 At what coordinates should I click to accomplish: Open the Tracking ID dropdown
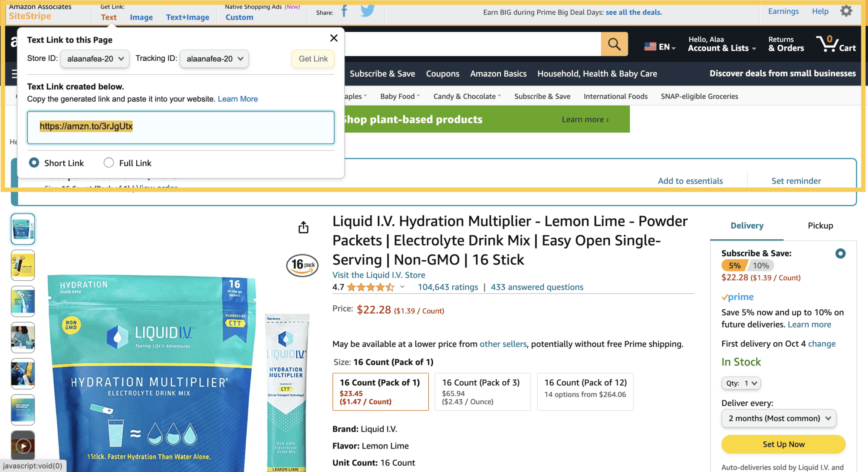[x=214, y=59]
